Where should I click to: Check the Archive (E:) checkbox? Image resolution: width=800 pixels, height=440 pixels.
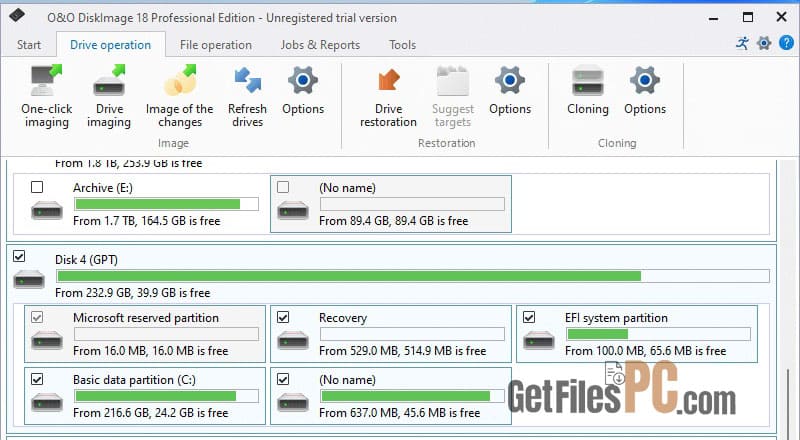(x=37, y=187)
